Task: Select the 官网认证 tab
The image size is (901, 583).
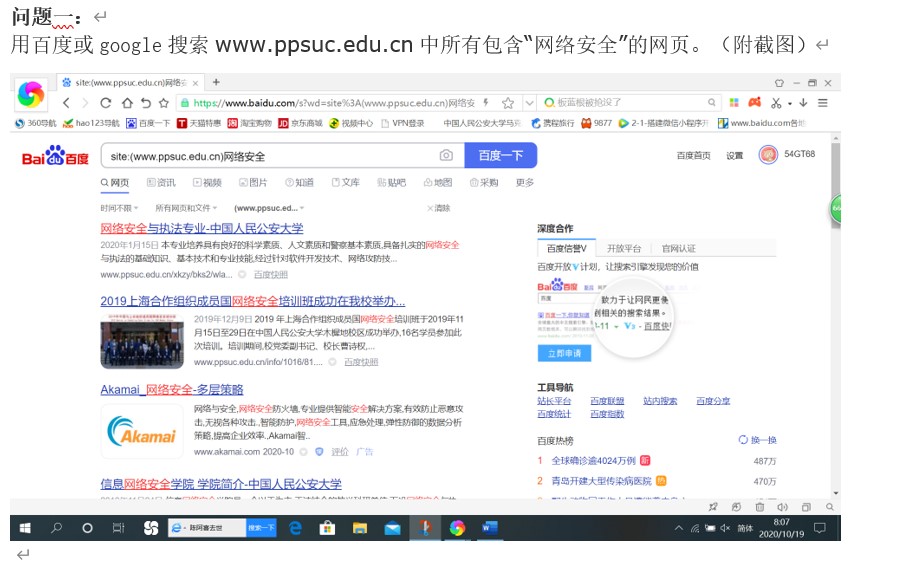Action: pyautogui.click(x=679, y=248)
